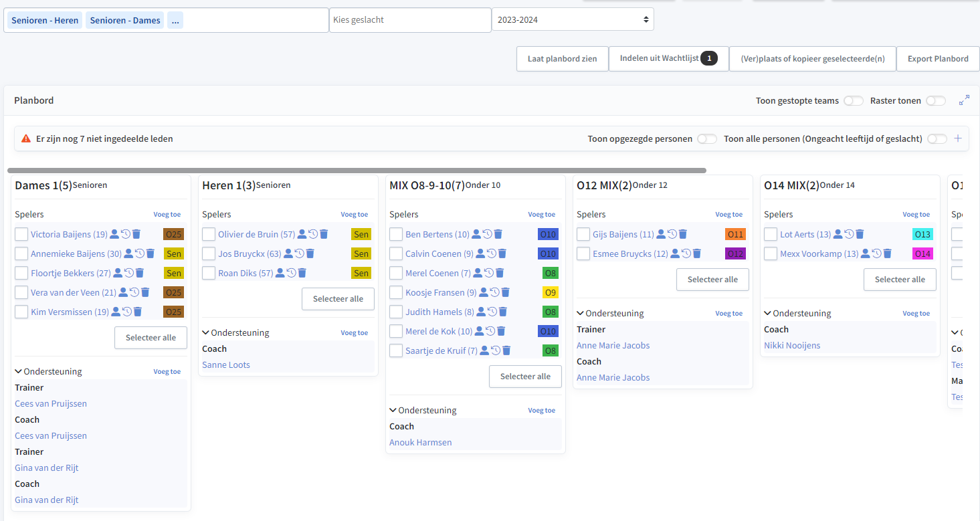Open history icon for Gijs Baijens
The height and width of the screenshot is (521, 980).
click(x=672, y=234)
